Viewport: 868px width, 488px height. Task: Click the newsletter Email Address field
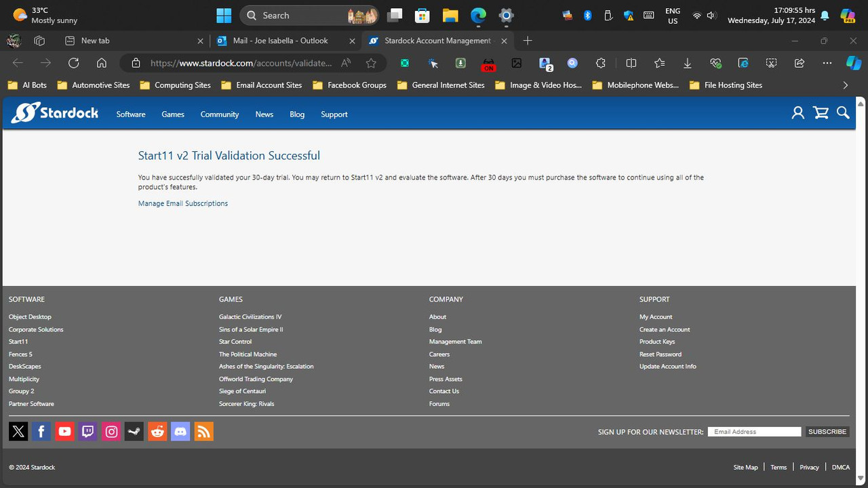[x=753, y=431]
